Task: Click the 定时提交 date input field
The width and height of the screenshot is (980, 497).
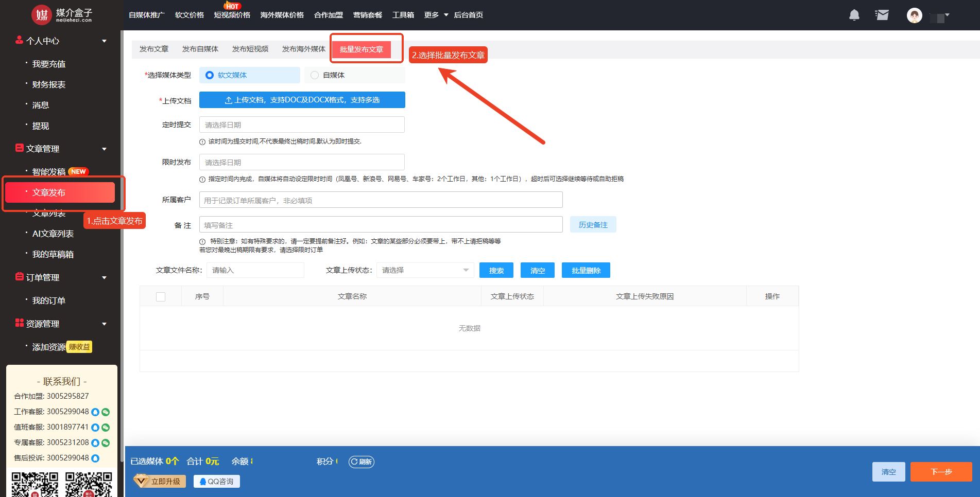Action: [x=302, y=125]
